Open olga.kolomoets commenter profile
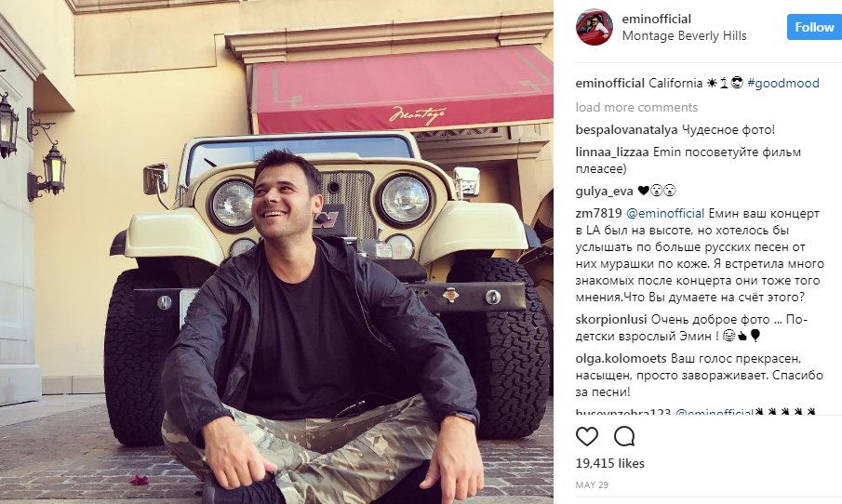842x504 pixels. point(621,359)
